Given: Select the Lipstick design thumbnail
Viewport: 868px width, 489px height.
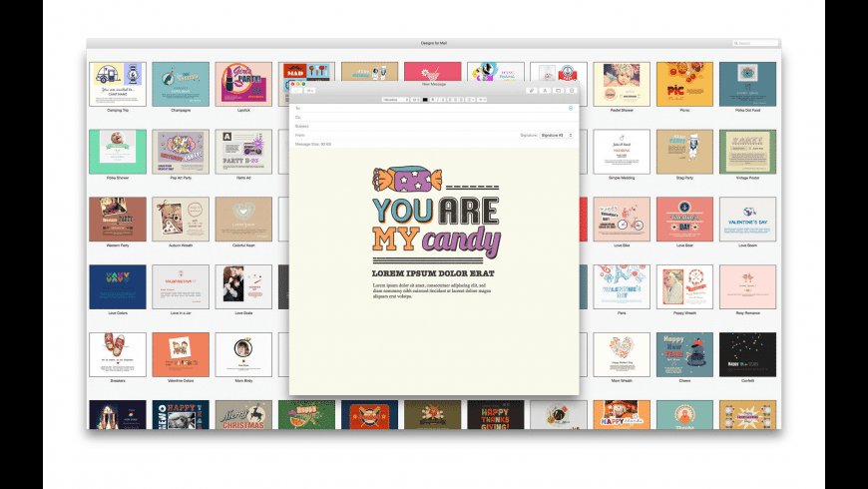Looking at the screenshot, I should click(x=243, y=84).
